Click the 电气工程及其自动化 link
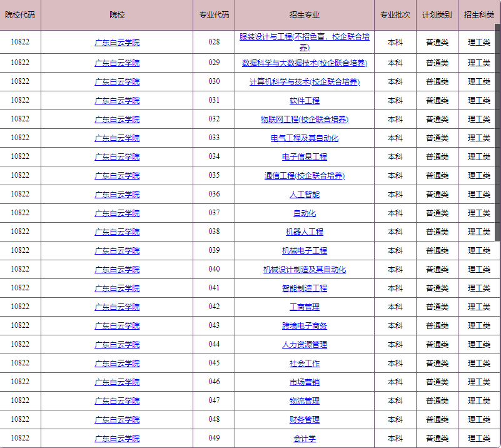 pos(304,138)
